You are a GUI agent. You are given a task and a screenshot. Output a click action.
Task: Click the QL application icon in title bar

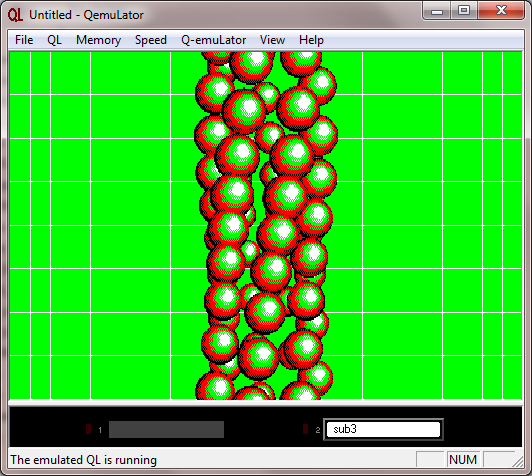[x=15, y=15]
